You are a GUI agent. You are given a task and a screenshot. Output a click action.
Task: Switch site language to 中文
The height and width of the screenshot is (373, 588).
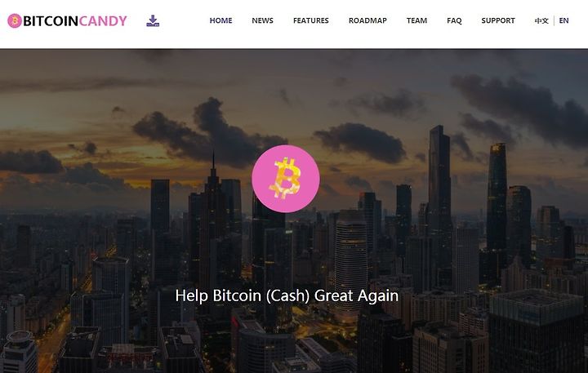[x=541, y=21]
